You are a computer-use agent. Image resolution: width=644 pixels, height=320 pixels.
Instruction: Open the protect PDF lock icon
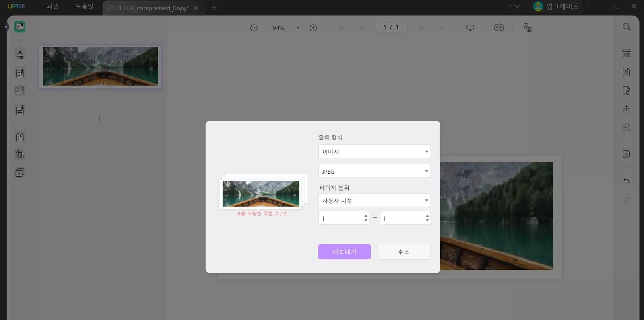[626, 91]
